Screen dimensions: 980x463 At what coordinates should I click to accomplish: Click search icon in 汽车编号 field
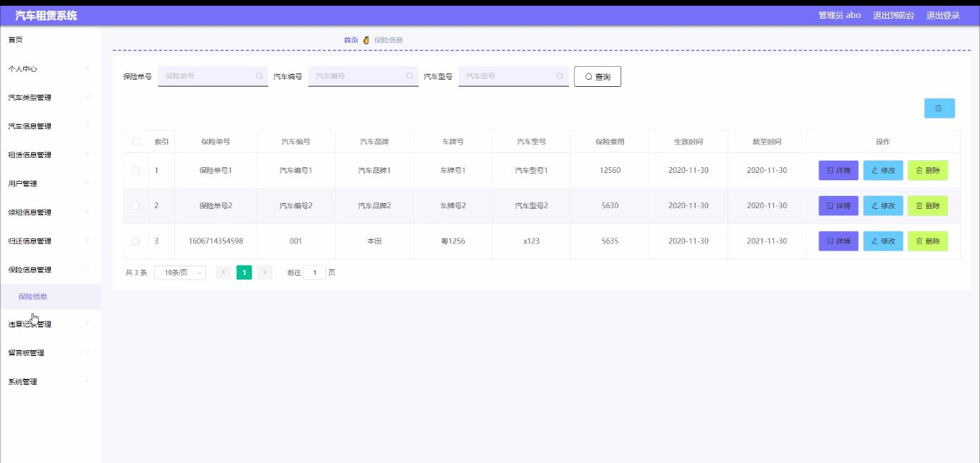tap(410, 76)
